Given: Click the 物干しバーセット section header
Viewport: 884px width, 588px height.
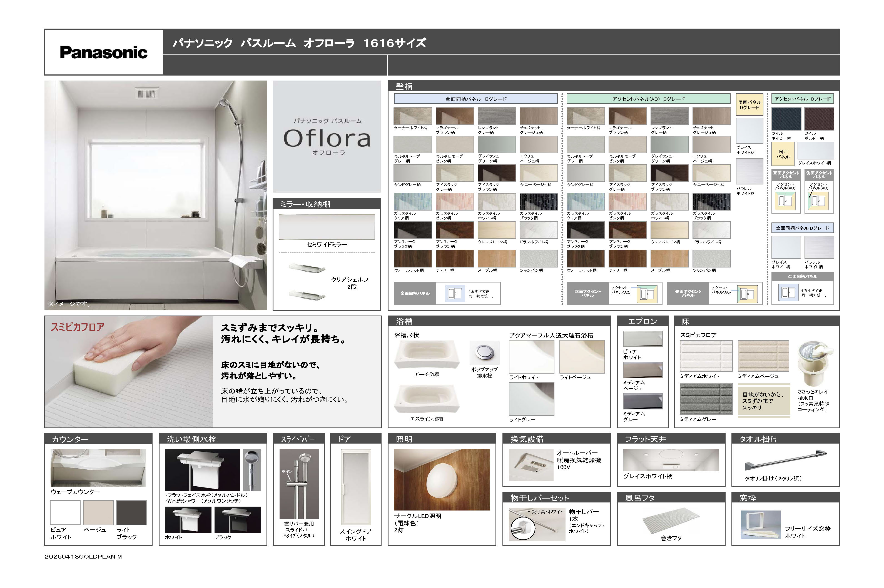Looking at the screenshot, I should pos(556,498).
